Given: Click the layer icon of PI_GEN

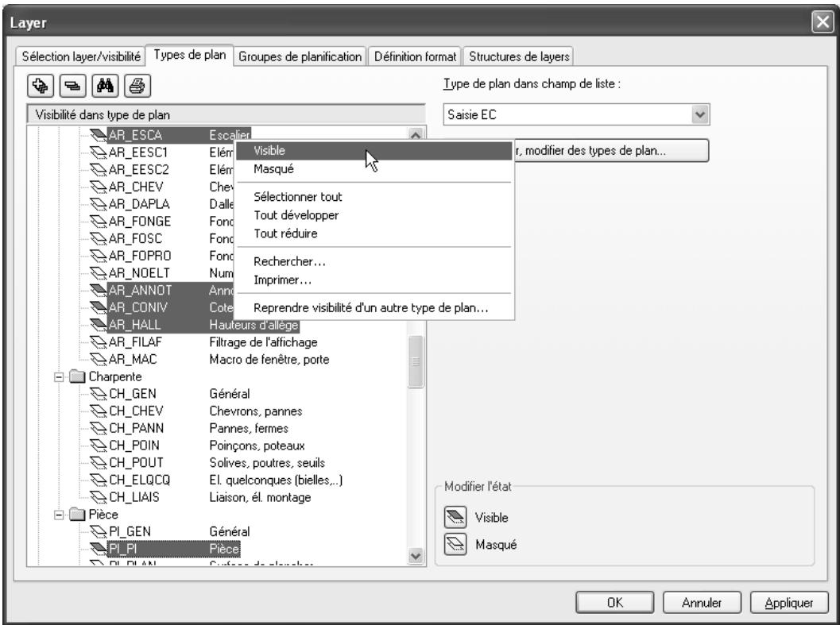Looking at the screenshot, I should pos(98,531).
